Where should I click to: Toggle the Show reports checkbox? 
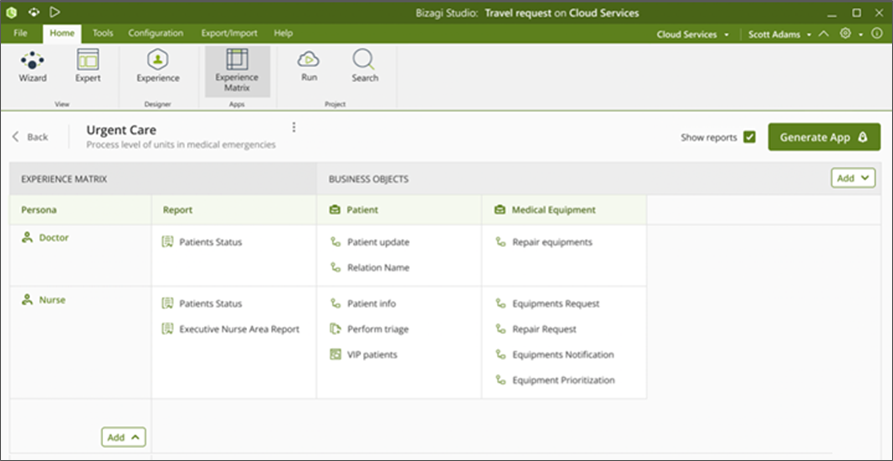749,137
